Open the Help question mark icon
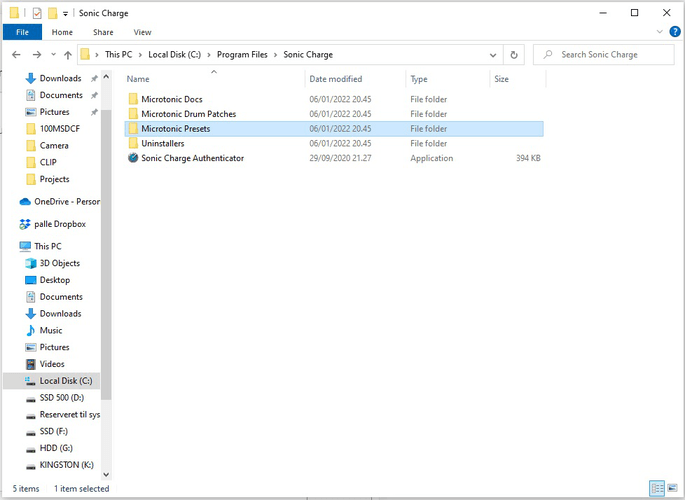This screenshot has height=500, width=685. (675, 31)
